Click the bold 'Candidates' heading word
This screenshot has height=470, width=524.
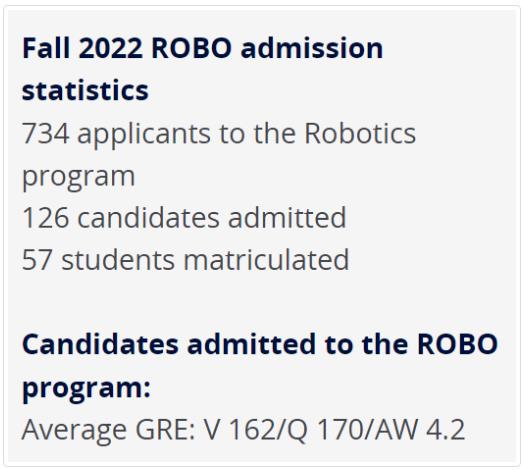pyautogui.click(x=100, y=344)
